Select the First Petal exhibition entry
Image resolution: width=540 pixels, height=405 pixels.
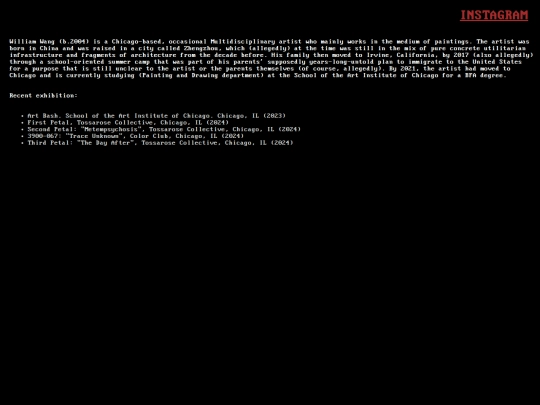tap(128, 123)
